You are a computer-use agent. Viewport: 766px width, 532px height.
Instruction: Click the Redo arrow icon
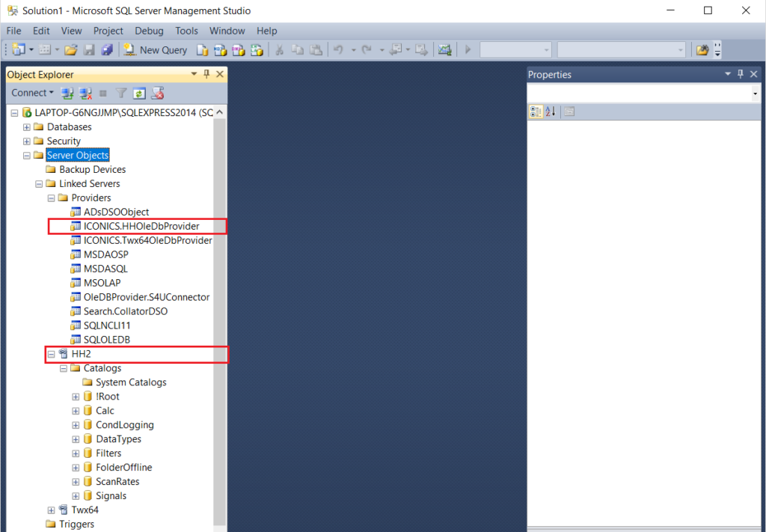(x=367, y=49)
